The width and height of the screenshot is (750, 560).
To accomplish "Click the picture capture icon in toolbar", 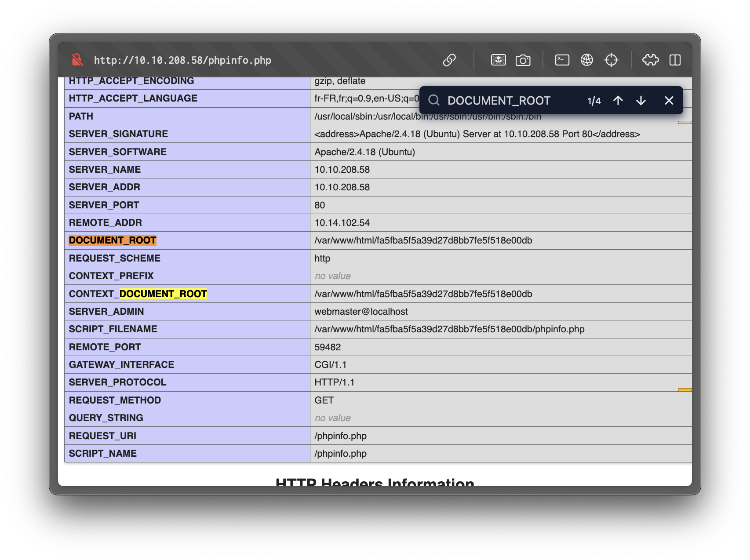I will (498, 60).
